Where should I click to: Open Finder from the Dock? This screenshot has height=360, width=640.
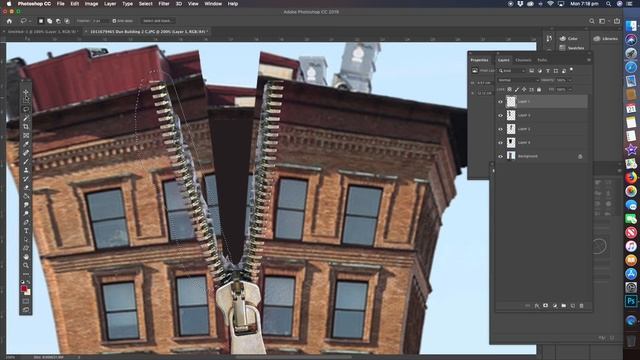tap(631, 26)
